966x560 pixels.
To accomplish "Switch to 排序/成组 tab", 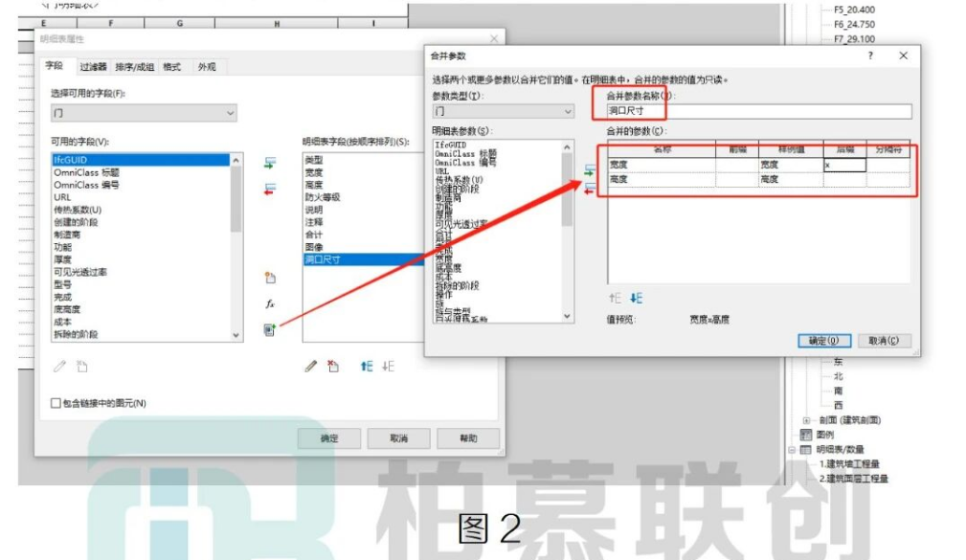I will click(134, 67).
